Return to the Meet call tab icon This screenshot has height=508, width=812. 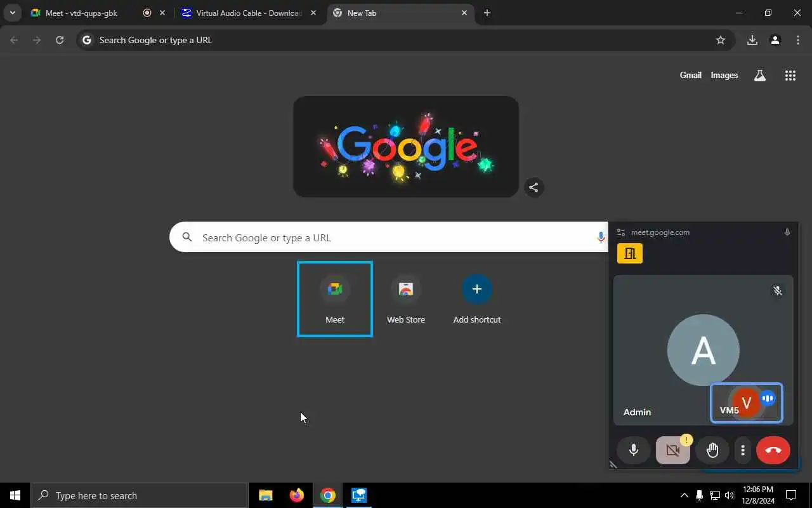coord(630,253)
